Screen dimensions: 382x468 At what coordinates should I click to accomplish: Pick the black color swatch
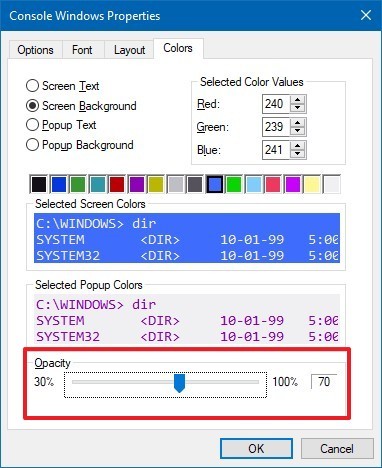click(39, 184)
